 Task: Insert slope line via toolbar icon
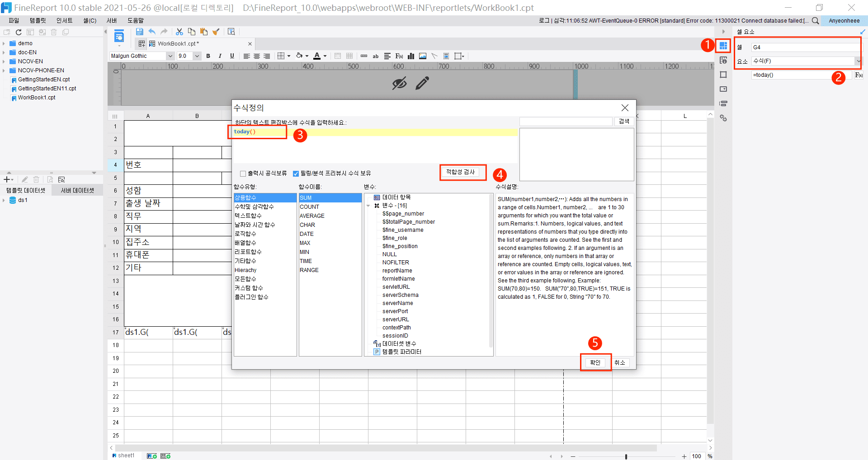pos(434,56)
